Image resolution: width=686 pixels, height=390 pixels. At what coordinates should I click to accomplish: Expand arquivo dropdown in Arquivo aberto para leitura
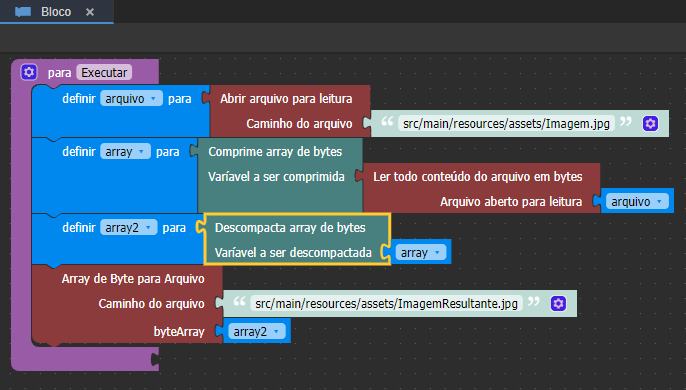tap(637, 201)
